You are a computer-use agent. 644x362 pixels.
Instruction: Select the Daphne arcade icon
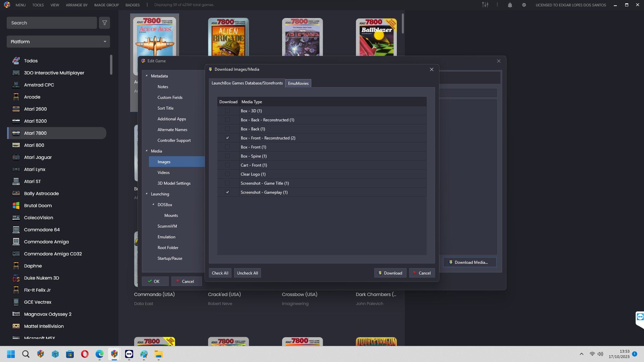16,266
